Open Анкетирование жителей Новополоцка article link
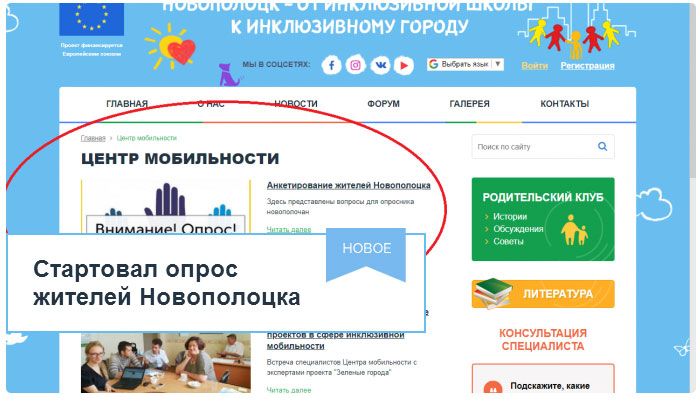Viewport: 699px width, 398px height. click(349, 185)
